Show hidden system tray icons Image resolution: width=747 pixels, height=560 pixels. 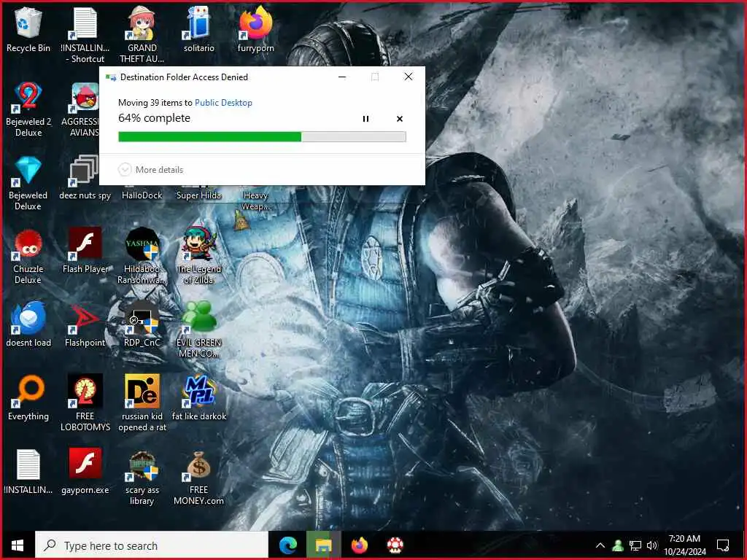coord(600,545)
